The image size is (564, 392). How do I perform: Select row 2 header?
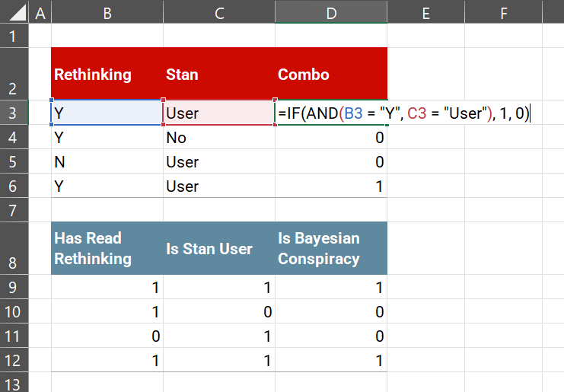14,74
